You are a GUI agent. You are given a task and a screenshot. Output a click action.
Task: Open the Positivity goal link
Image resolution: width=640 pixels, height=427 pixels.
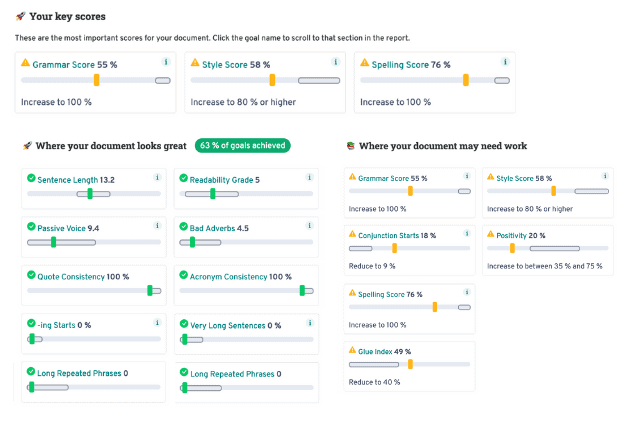click(x=511, y=236)
